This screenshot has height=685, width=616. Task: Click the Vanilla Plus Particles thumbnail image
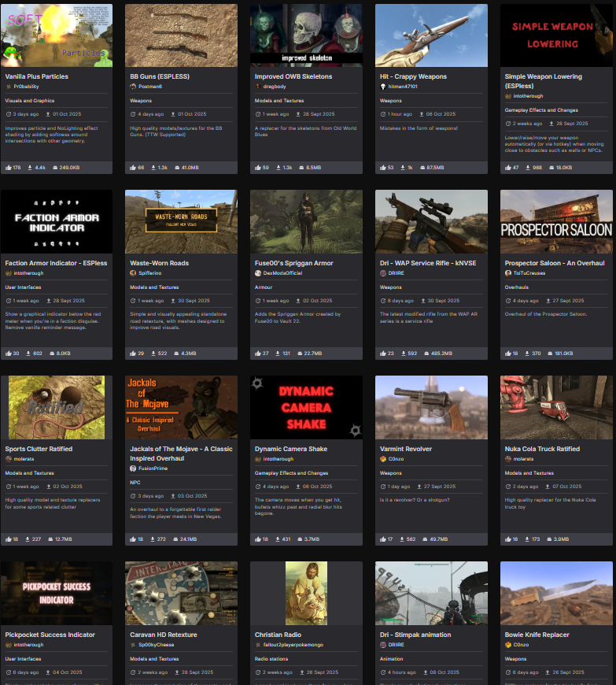(57, 35)
